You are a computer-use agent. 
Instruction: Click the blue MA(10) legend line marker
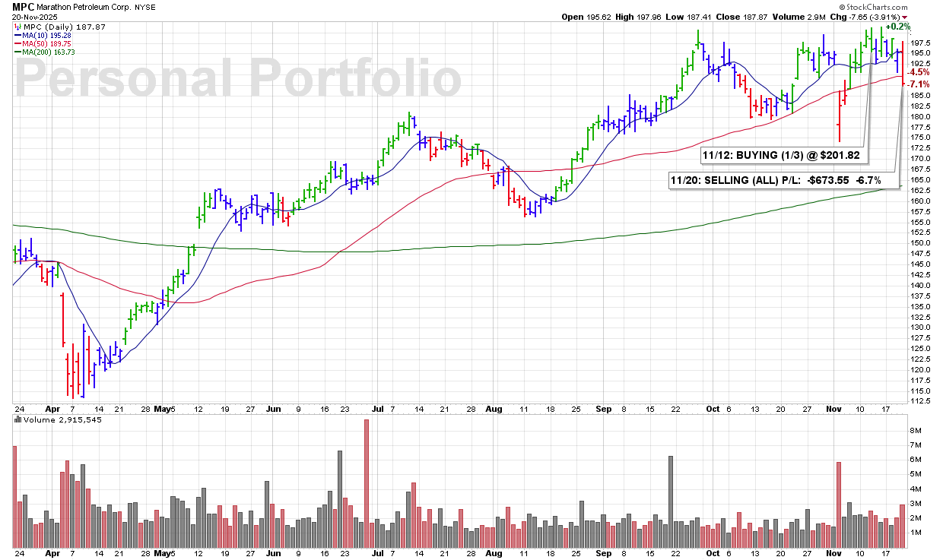coord(17,36)
